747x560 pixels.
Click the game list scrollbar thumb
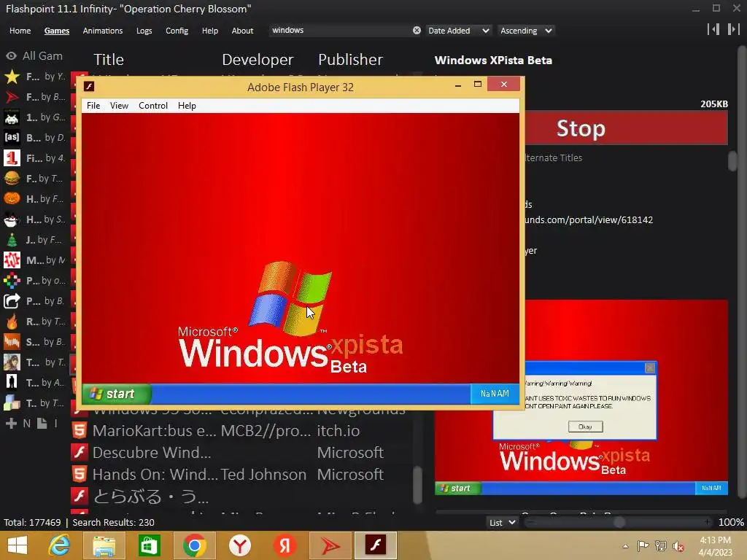pos(418,484)
